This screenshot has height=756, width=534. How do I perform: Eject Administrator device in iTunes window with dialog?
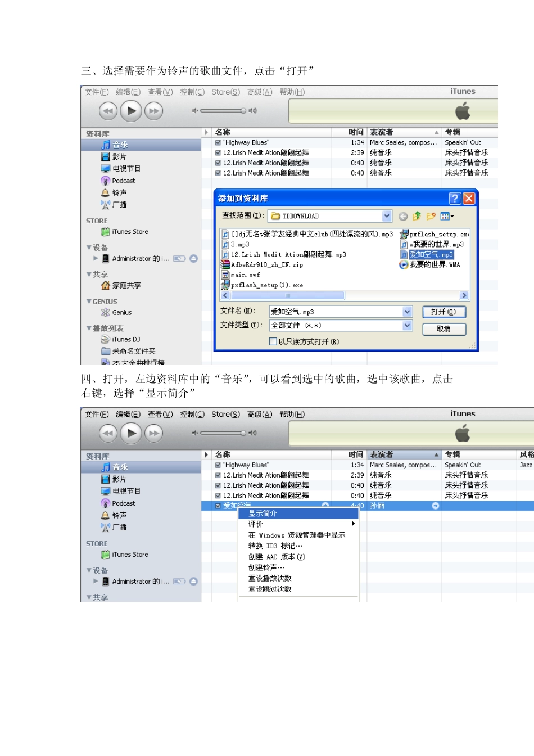point(193,259)
